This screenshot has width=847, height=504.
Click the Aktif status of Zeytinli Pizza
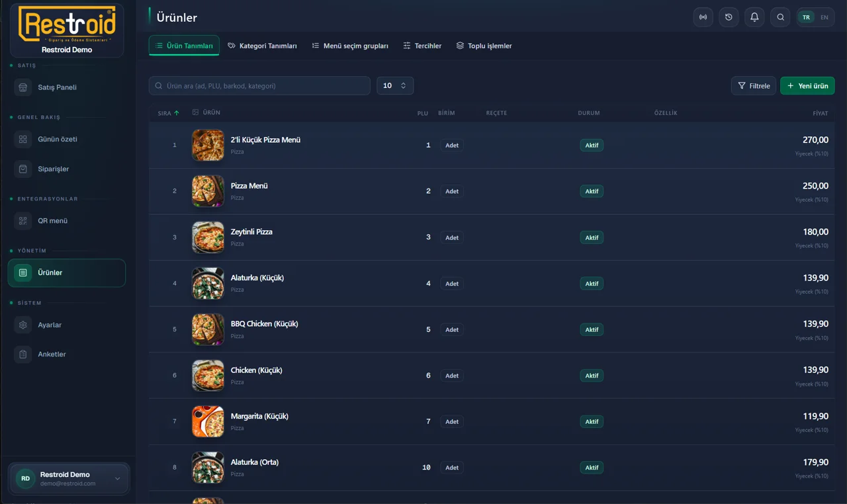click(x=592, y=237)
